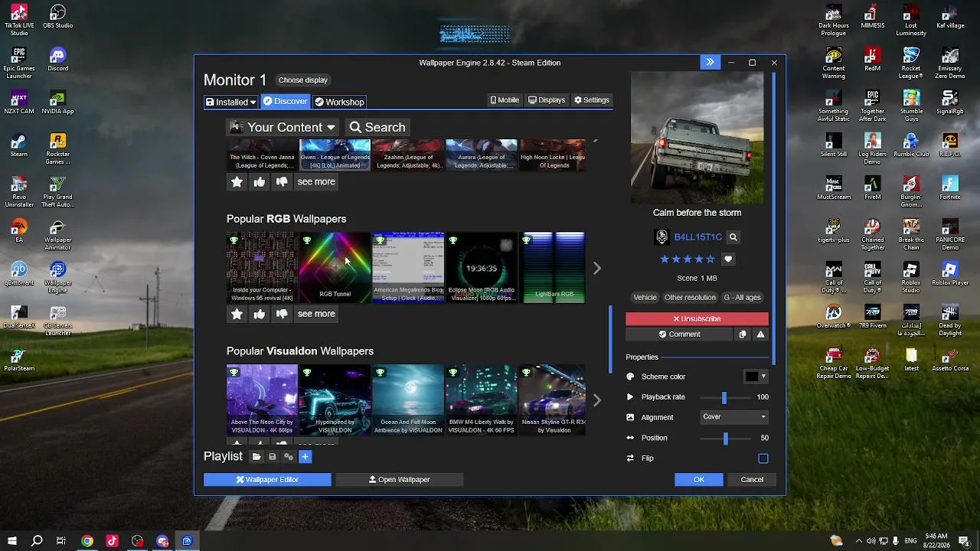Open the Settings menu
This screenshot has width=980, height=551.
(x=592, y=100)
